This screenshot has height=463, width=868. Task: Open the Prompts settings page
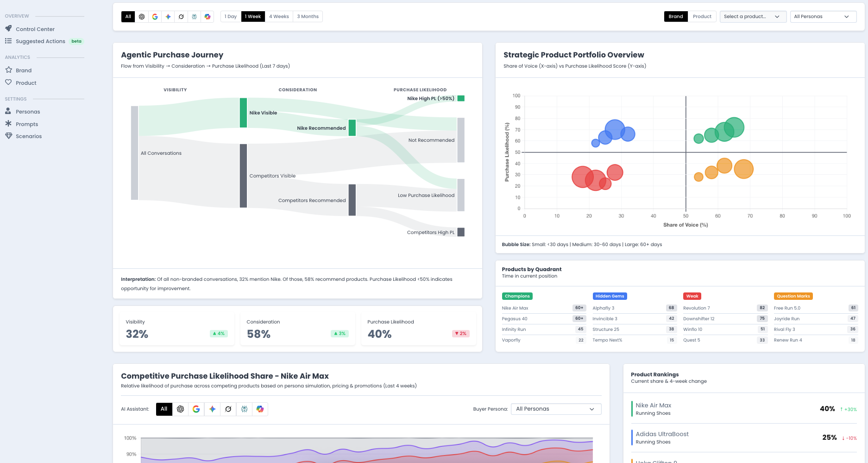pos(27,124)
